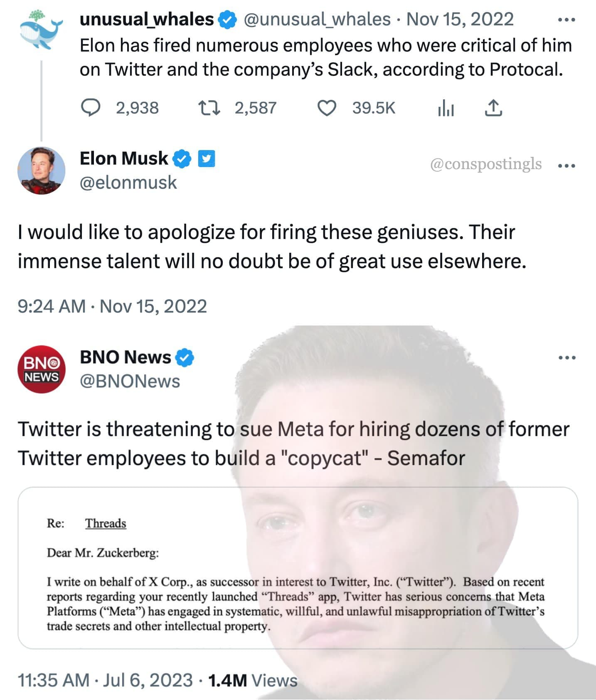Image resolution: width=596 pixels, height=700 pixels.
Task: Click the reply icon on unusual_whales tweet
Action: [90, 108]
